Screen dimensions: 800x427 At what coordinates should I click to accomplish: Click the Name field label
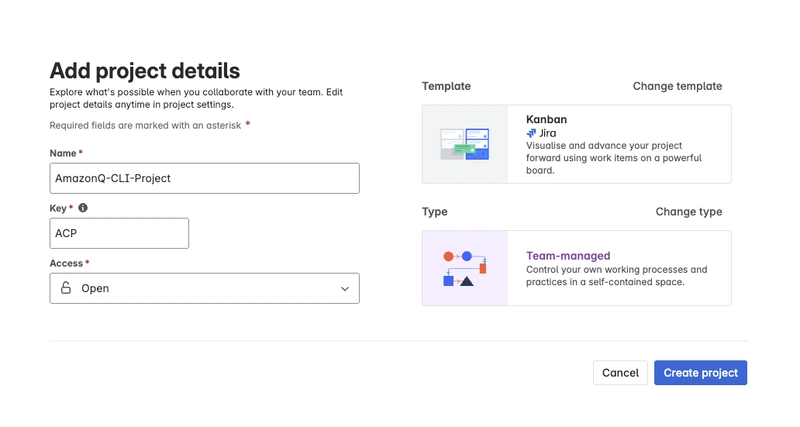tap(63, 153)
